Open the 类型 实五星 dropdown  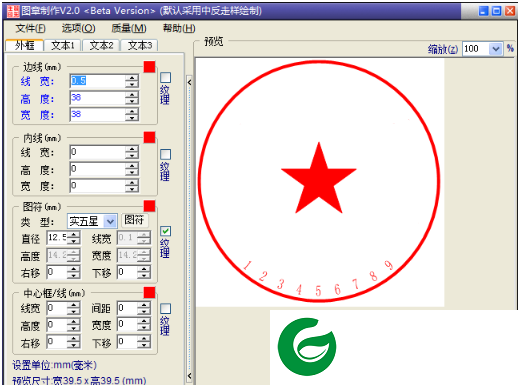(x=110, y=221)
